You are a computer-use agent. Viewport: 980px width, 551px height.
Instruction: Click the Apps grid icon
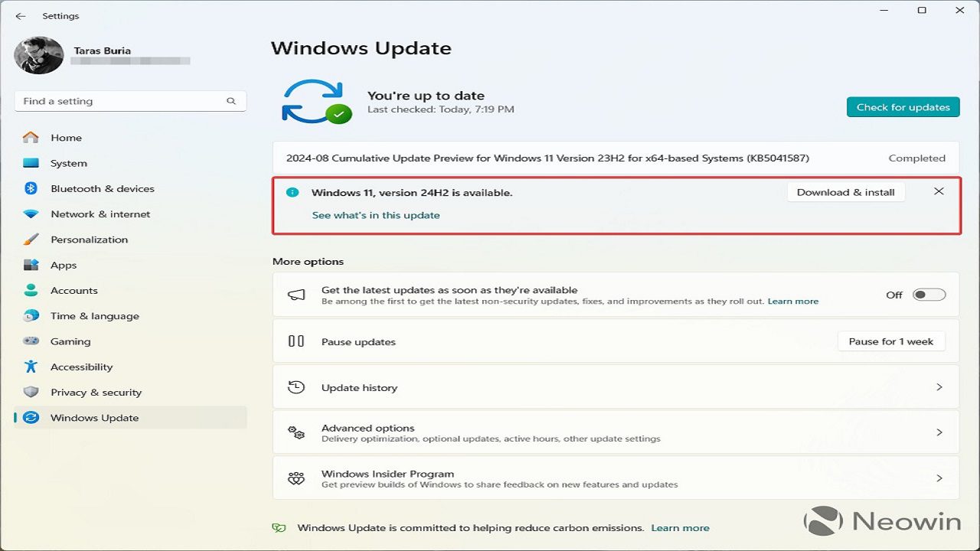(x=31, y=265)
